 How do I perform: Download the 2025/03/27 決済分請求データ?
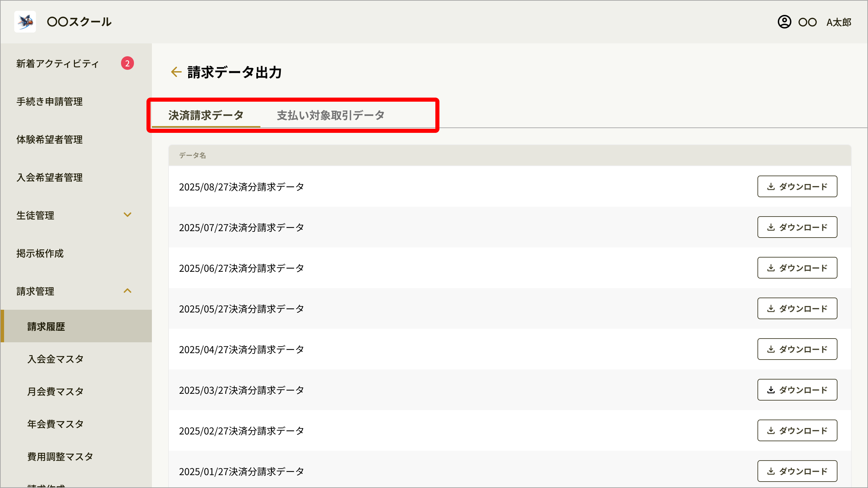click(797, 390)
